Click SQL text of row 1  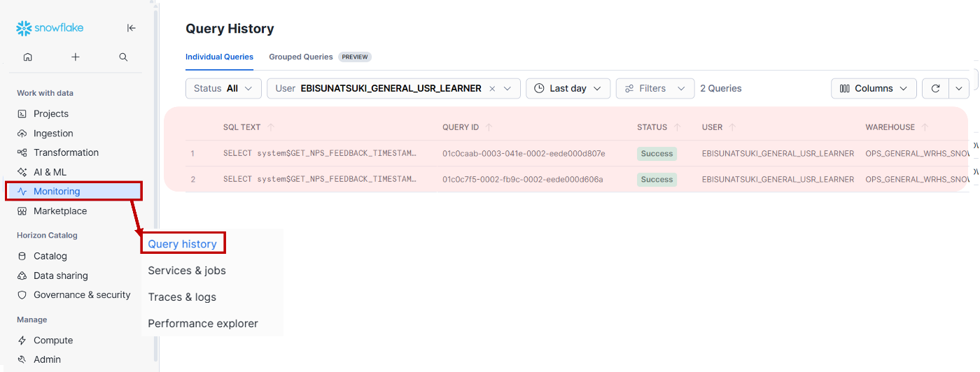click(320, 153)
